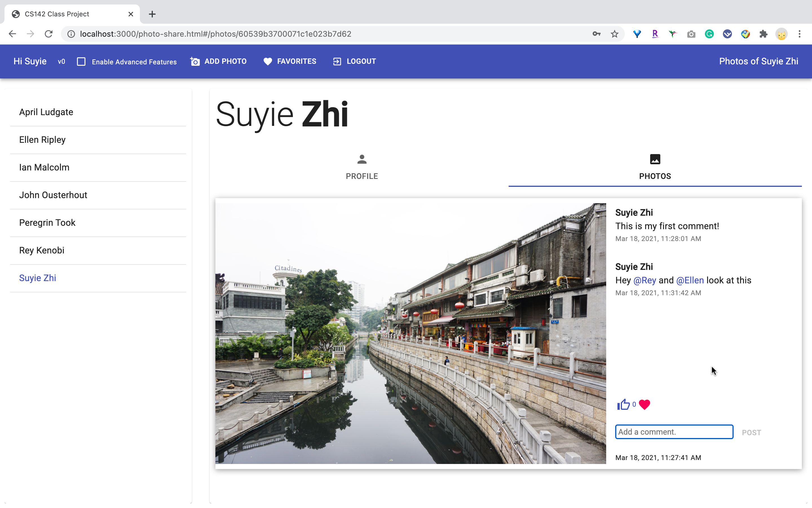Select April Ludgate in user list

point(98,112)
